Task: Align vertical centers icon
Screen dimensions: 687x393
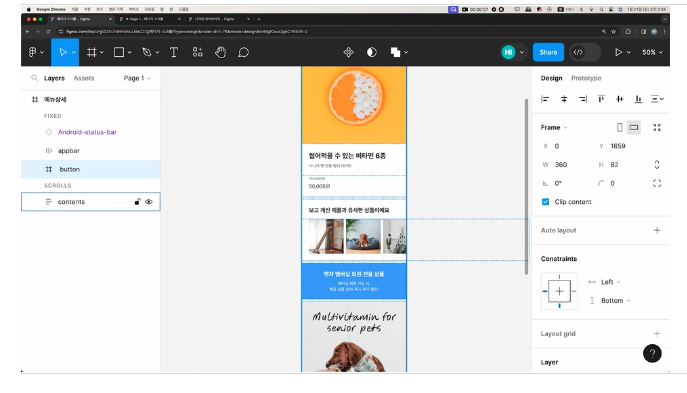Action: 620,99
